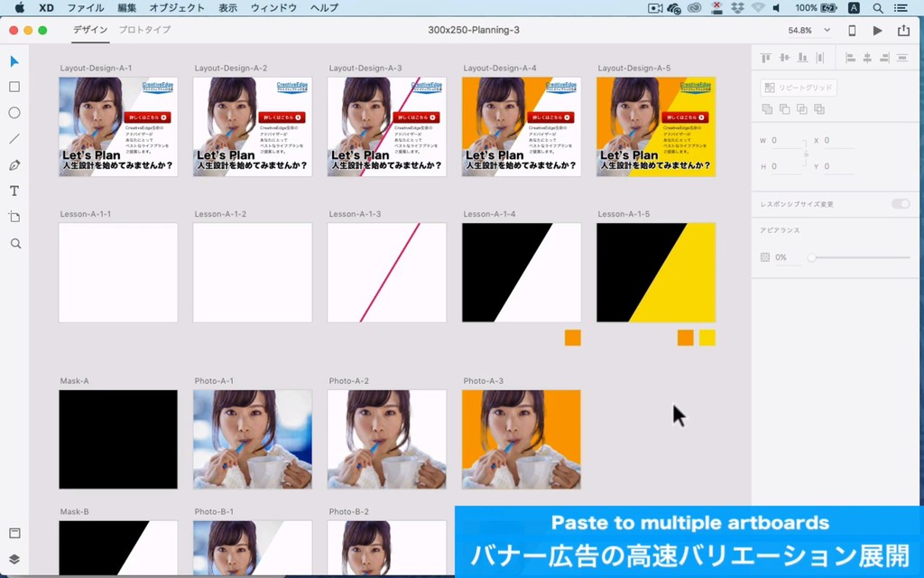
Task: Click the Intersect boolean icon
Action: (x=802, y=108)
